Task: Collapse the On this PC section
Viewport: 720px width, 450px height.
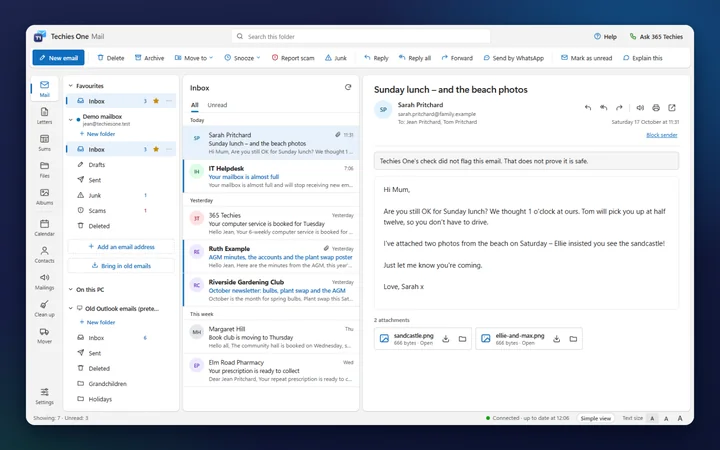Action: pos(71,289)
